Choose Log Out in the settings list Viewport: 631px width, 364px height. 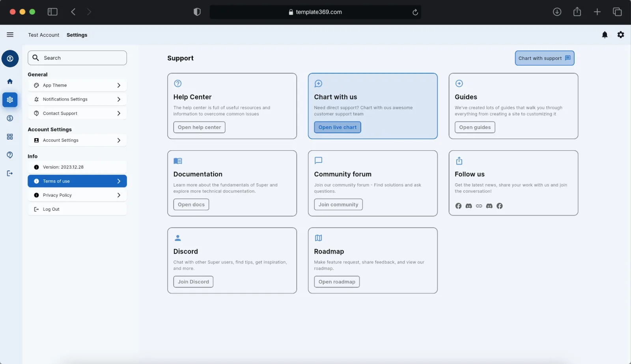coord(77,209)
